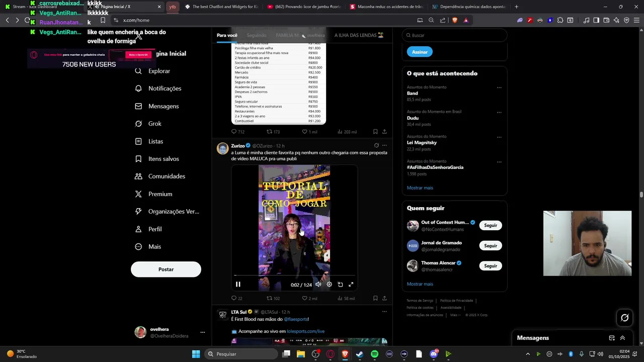This screenshot has width=644, height=362.
Task: Open video settings gear
Action: click(329, 285)
